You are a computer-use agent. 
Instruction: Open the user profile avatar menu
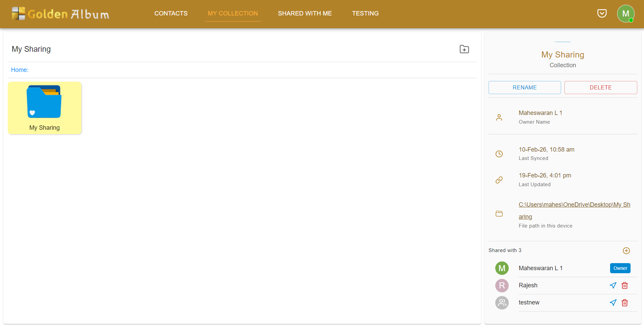tap(625, 14)
